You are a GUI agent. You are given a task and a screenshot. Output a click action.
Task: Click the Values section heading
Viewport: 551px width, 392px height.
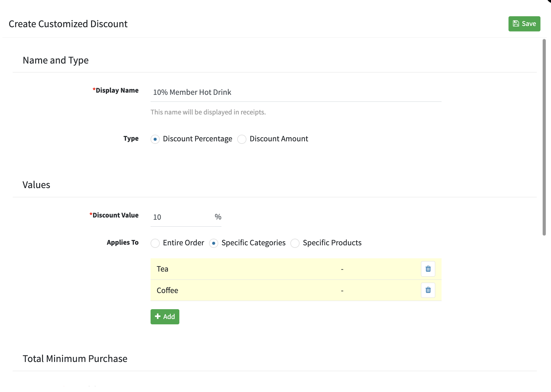(36, 185)
